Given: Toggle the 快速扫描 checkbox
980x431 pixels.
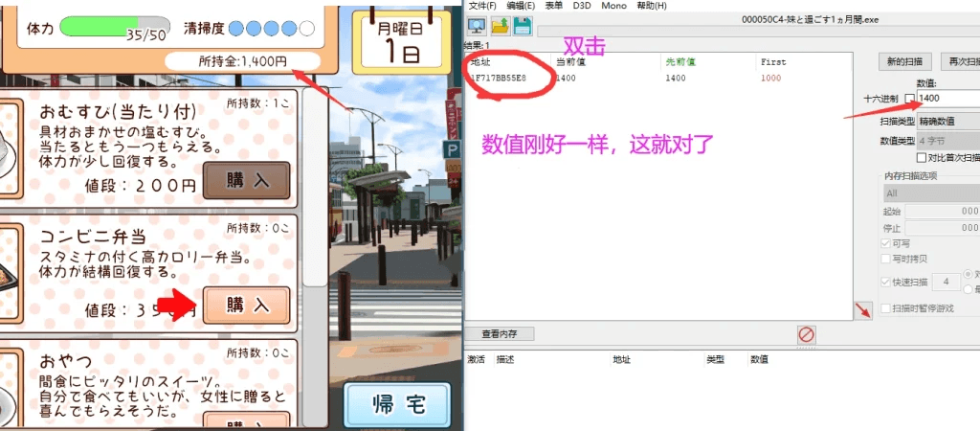Looking at the screenshot, I should coord(884,283).
